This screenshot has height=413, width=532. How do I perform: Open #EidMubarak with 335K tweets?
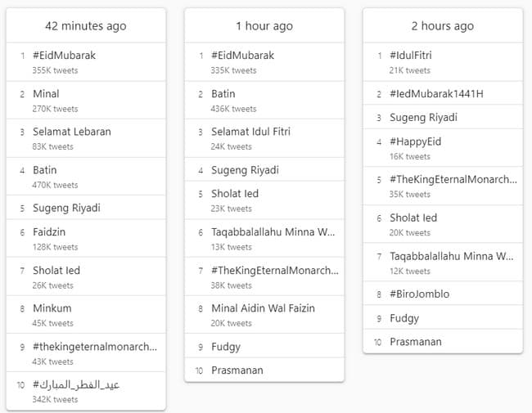point(242,56)
